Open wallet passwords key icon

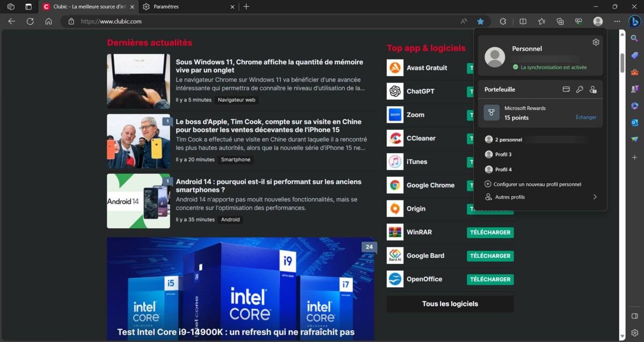pyautogui.click(x=580, y=90)
